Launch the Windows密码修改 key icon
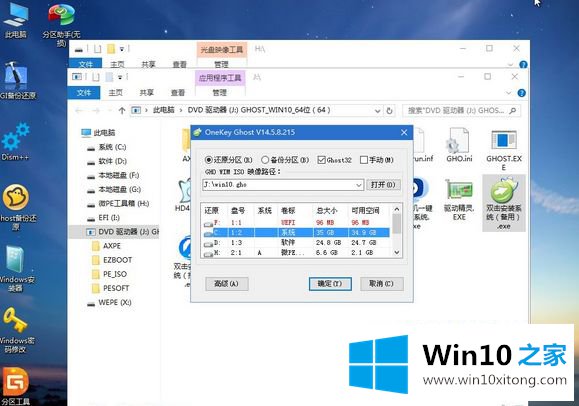Image resolution: width=579 pixels, height=406 pixels. pyautogui.click(x=16, y=329)
